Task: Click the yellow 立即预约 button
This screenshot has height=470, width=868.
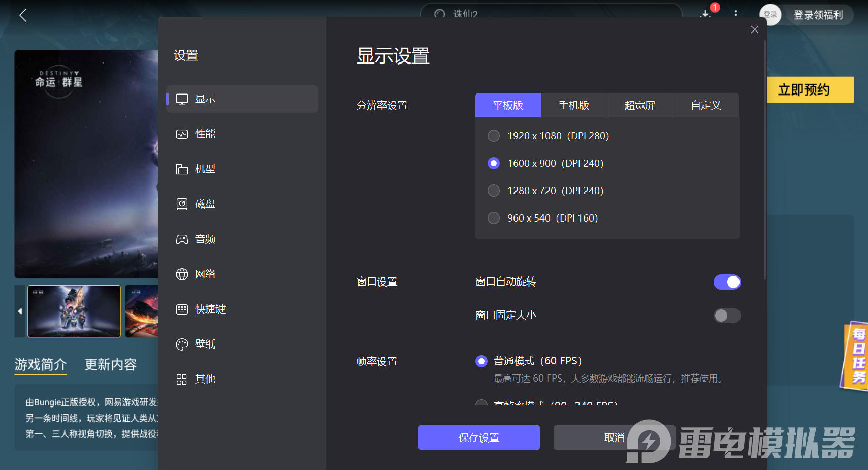Action: coord(810,90)
